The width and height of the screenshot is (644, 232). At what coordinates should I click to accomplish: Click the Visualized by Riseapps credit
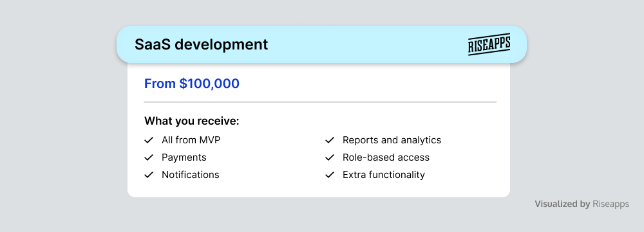click(582, 204)
